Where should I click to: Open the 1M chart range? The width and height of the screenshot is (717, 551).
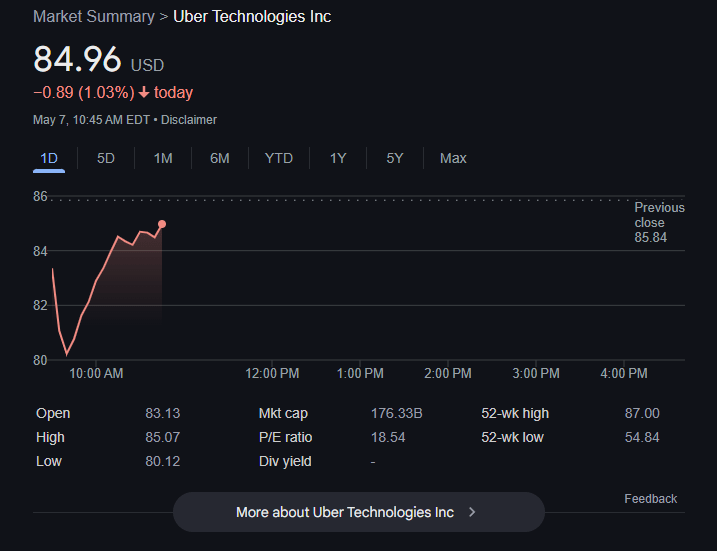[x=163, y=159]
